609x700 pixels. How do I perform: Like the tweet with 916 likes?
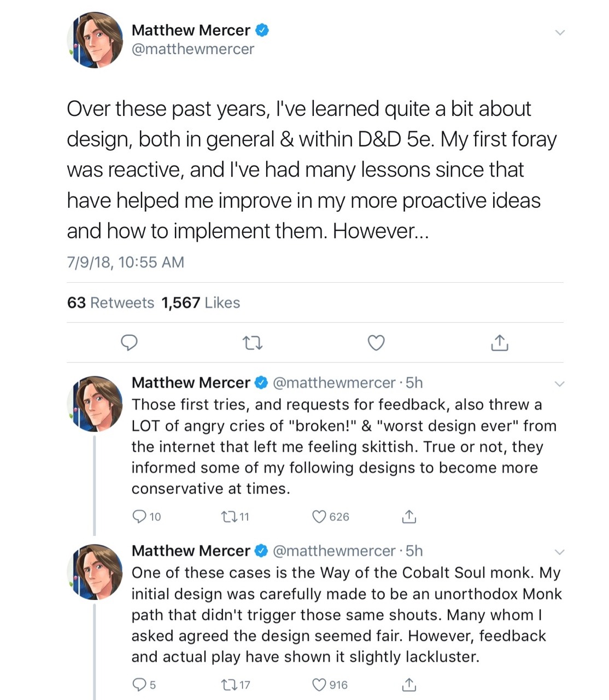[x=319, y=684]
